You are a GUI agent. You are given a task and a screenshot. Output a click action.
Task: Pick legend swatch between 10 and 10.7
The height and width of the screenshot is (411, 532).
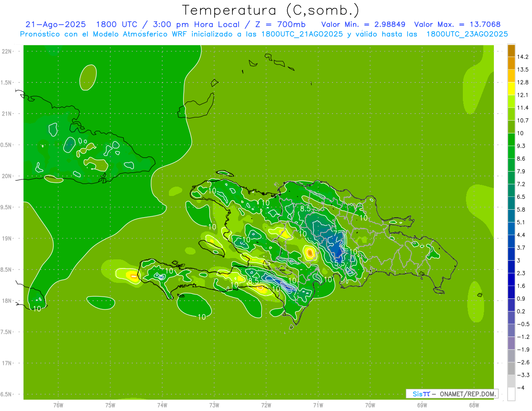(x=511, y=127)
